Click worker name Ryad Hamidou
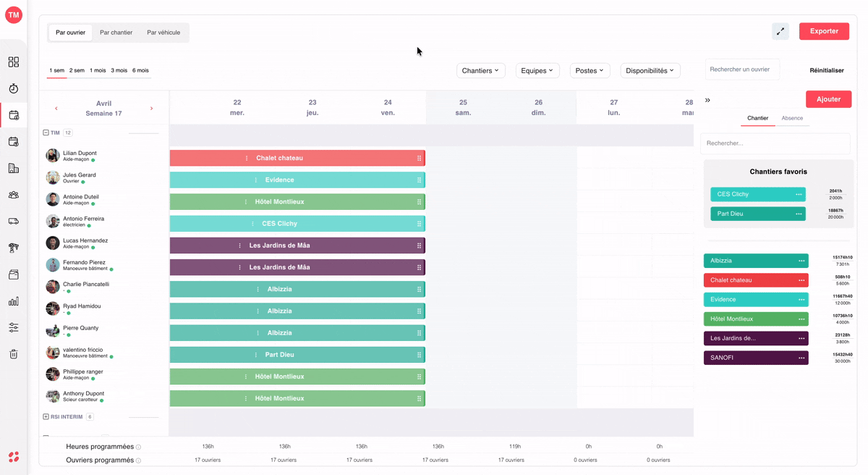Viewport: 868px width, 475px height. tap(82, 306)
